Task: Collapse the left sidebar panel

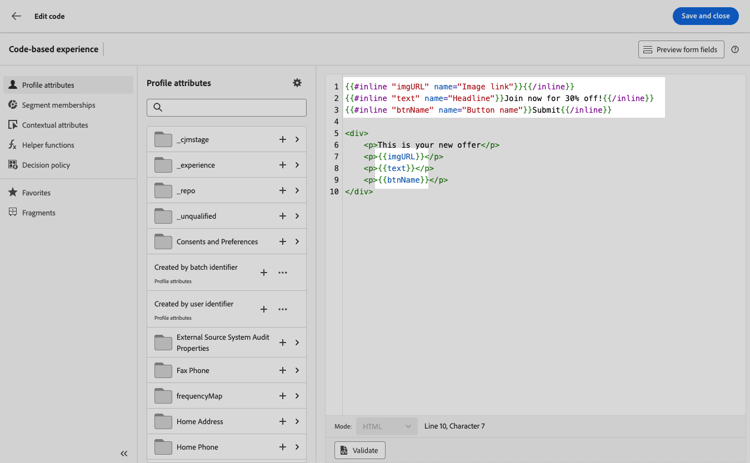Action: (124, 453)
